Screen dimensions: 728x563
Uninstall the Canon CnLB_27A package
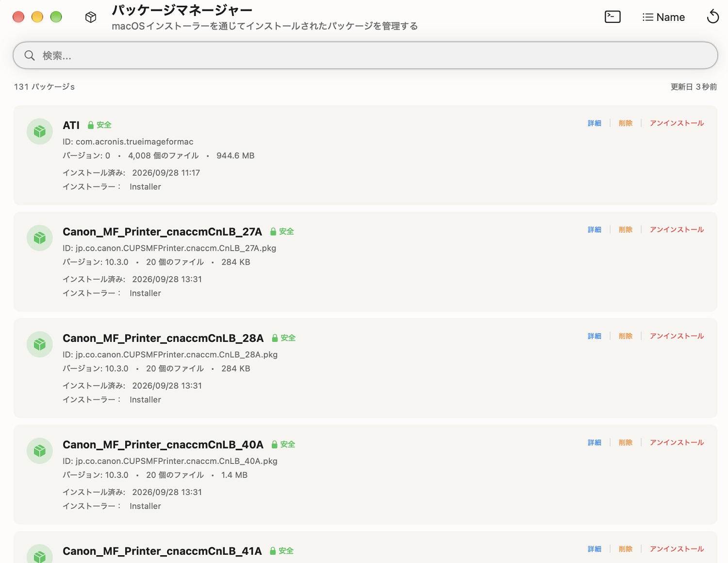pos(677,229)
